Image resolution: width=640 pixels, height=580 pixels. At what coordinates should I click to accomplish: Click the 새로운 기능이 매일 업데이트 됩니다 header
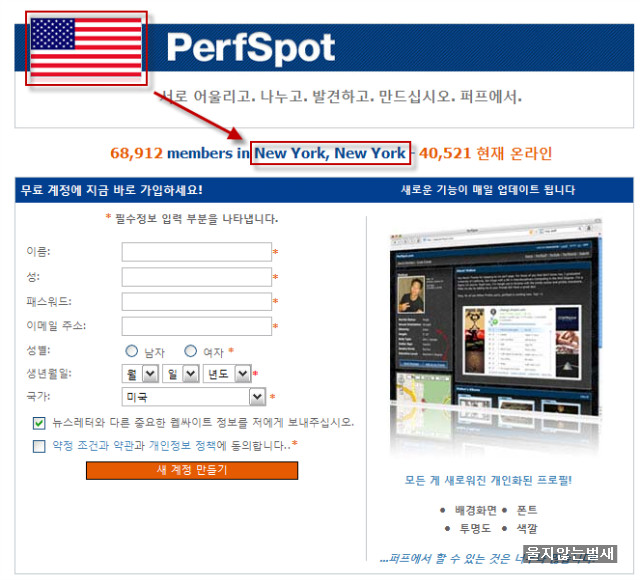click(x=488, y=190)
